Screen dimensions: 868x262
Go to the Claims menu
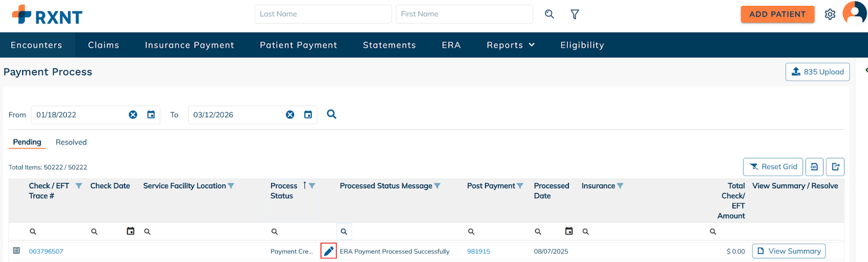(x=104, y=45)
